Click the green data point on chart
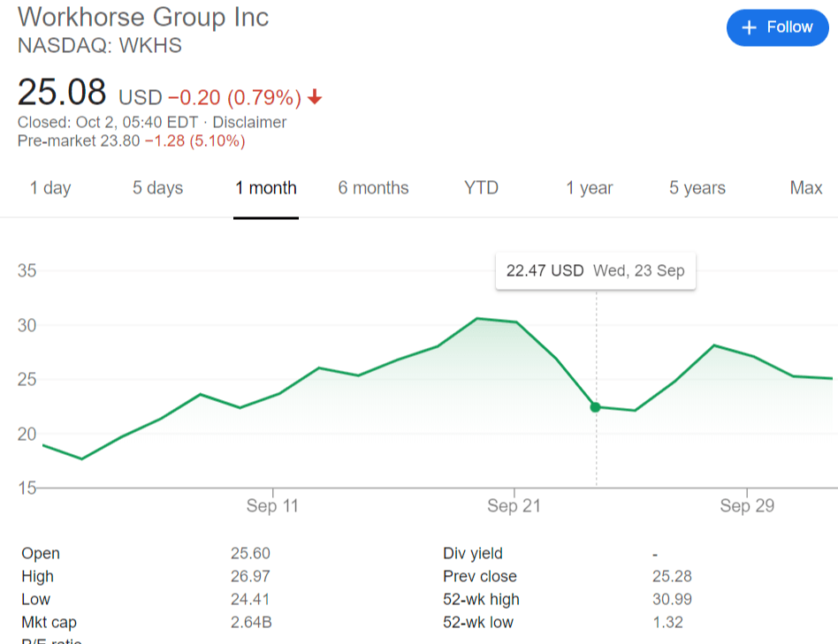Viewport: 838px width, 644px height. 596,407
